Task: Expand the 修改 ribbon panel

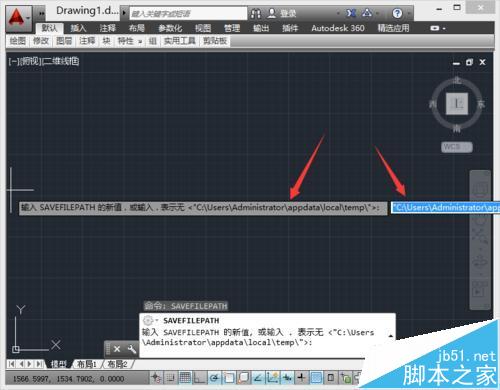Action: click(41, 41)
